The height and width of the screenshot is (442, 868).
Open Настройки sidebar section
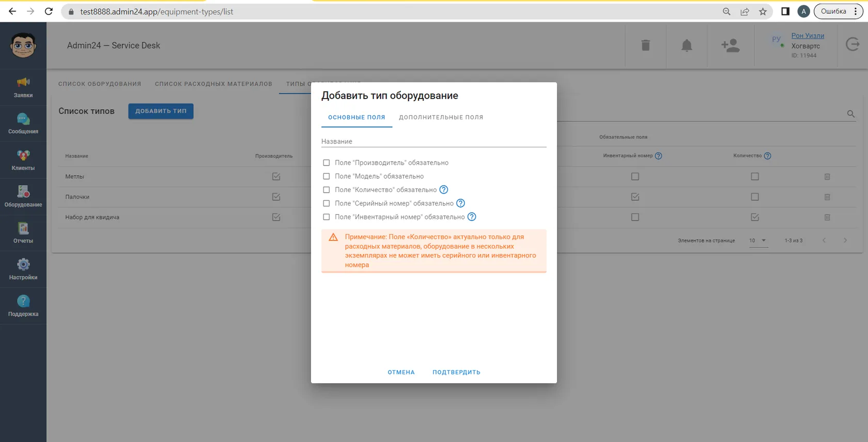pyautogui.click(x=23, y=270)
